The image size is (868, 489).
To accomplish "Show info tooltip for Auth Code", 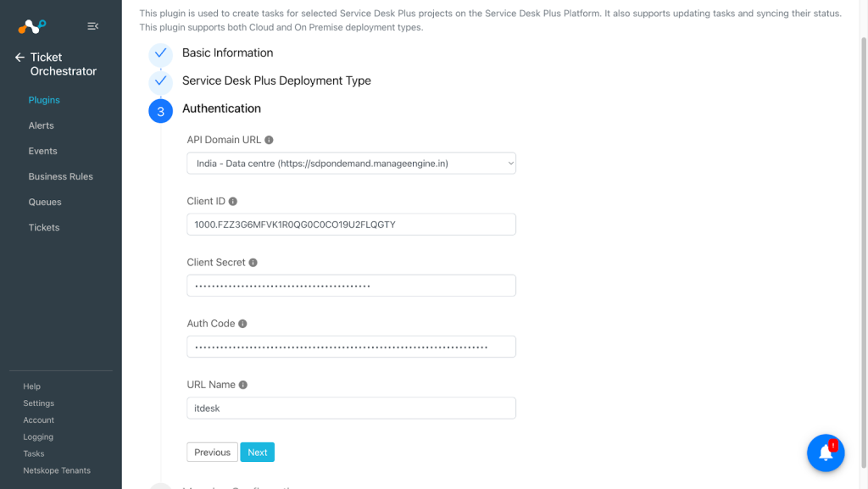I will 242,324.
